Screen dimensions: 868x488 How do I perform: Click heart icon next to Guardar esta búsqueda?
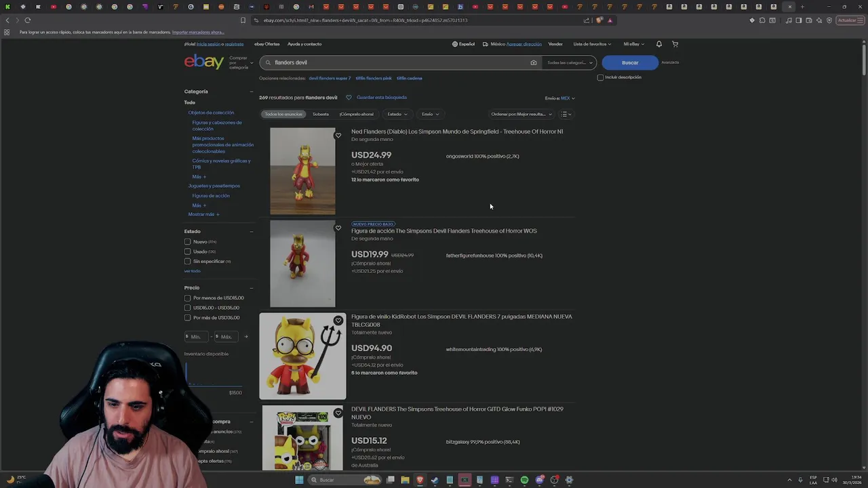tap(349, 98)
